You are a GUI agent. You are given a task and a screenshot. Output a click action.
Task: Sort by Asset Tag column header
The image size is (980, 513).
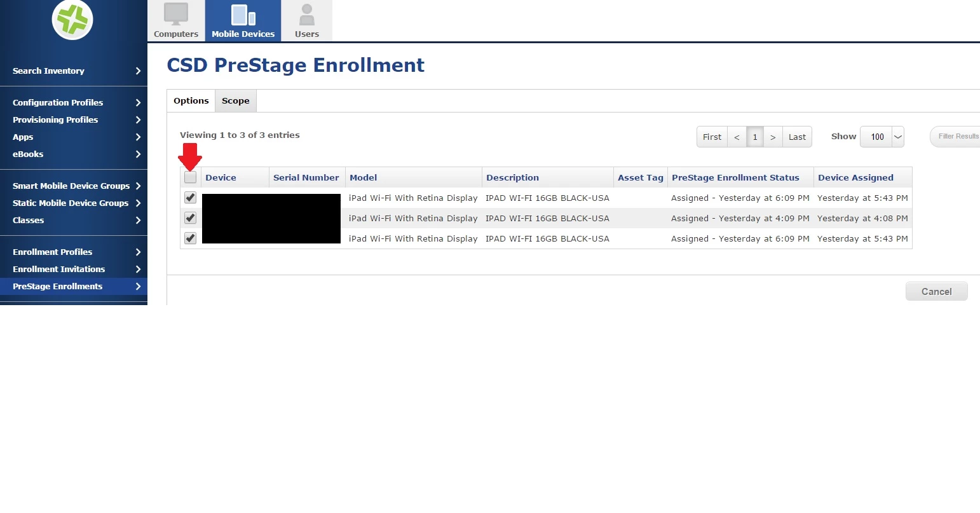(x=641, y=177)
